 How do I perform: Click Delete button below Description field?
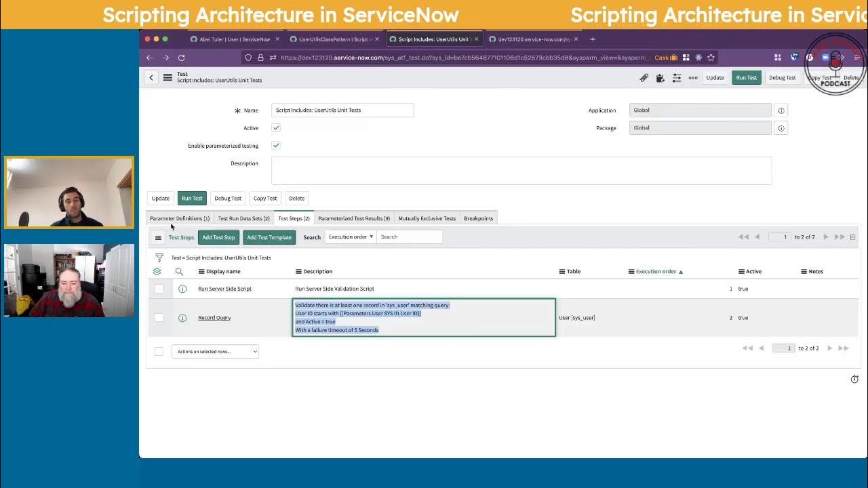297,199
